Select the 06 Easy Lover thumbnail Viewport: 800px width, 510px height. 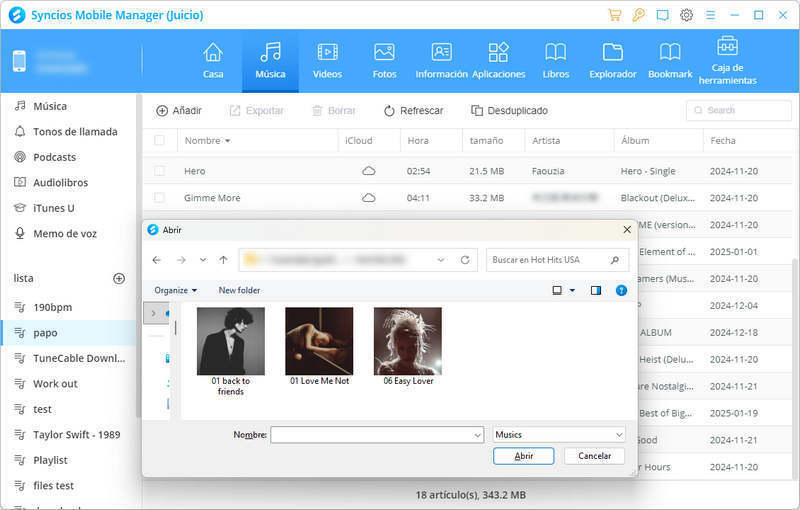[407, 342]
